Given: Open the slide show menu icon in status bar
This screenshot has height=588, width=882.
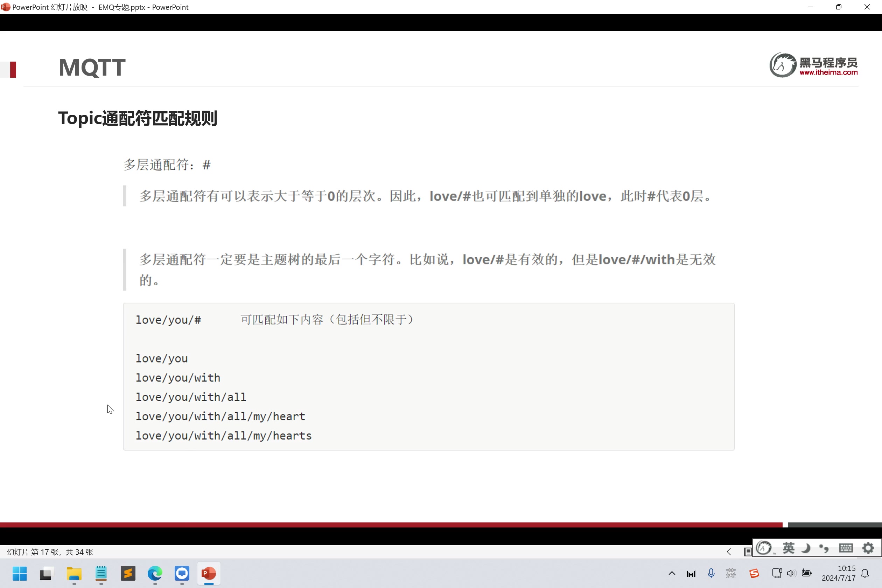Looking at the screenshot, I should click(x=747, y=552).
